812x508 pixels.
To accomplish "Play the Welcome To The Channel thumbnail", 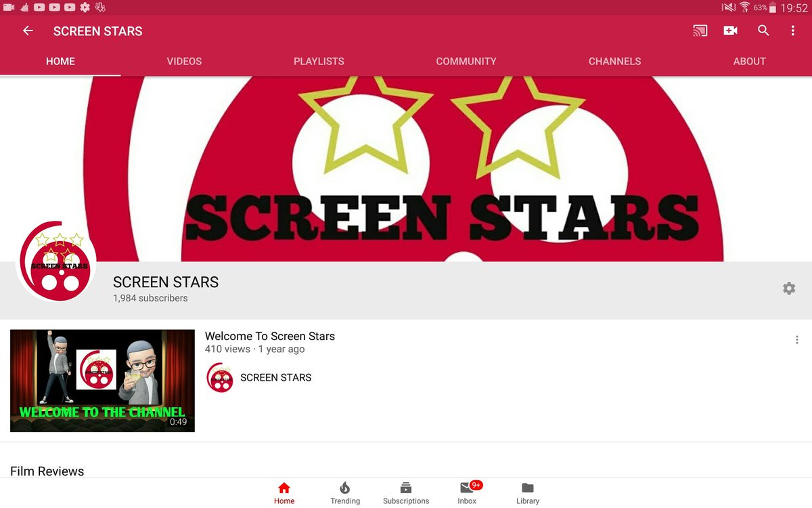I will tap(102, 381).
